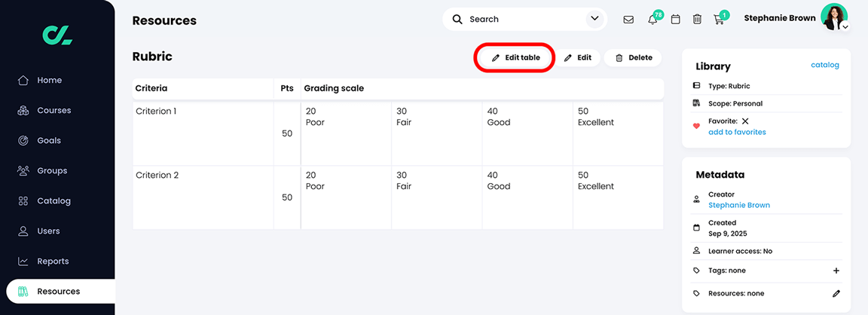Click the Edit button next to Delete
The height and width of the screenshot is (315, 868).
pos(578,57)
